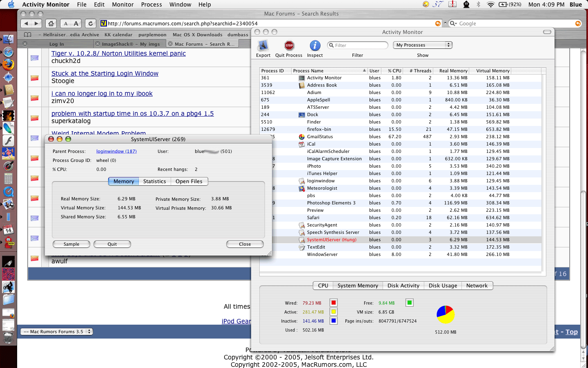Switch to the Statistics tab
The image size is (588, 368).
154,181
